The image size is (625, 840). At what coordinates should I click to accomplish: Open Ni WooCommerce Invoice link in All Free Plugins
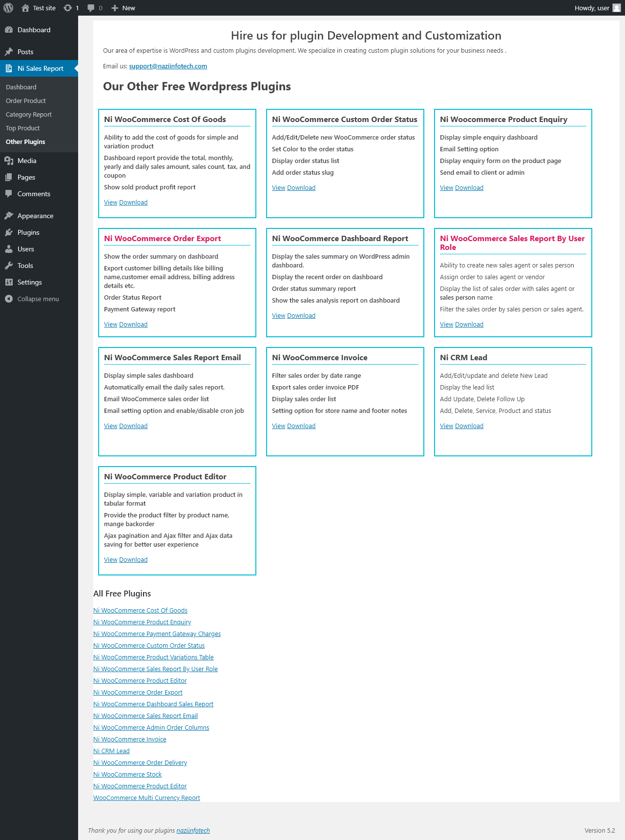pos(130,739)
